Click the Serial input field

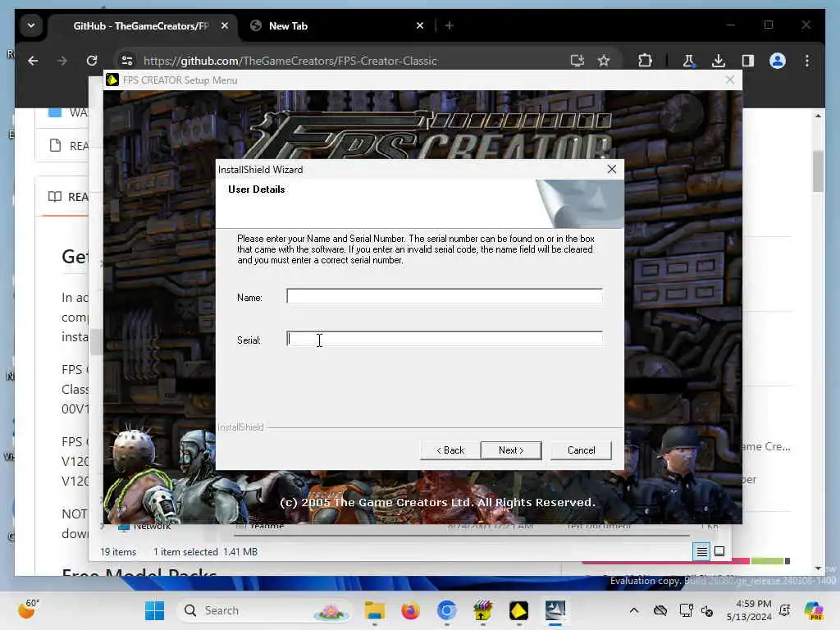pyautogui.click(x=444, y=339)
